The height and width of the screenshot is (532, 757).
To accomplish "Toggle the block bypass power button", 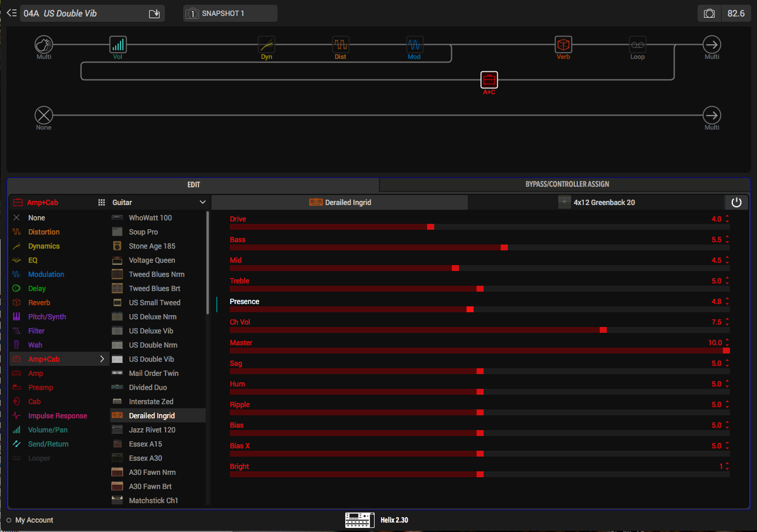I will click(x=736, y=202).
